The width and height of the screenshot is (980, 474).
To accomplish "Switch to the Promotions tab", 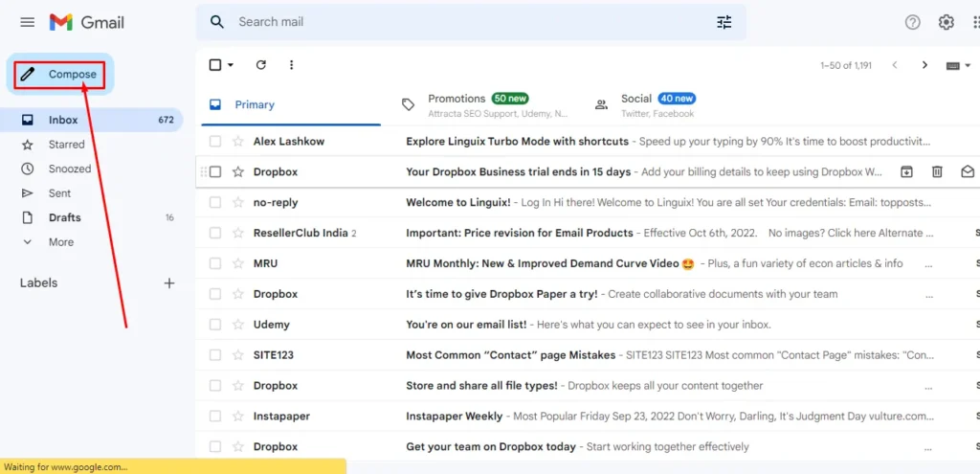I will [485, 104].
